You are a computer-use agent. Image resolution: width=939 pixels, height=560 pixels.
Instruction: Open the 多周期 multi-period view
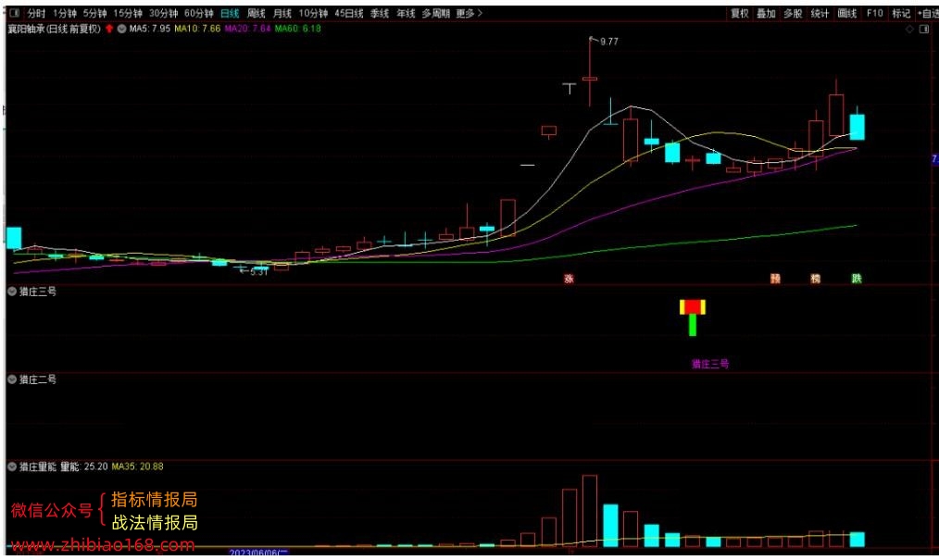click(x=435, y=13)
